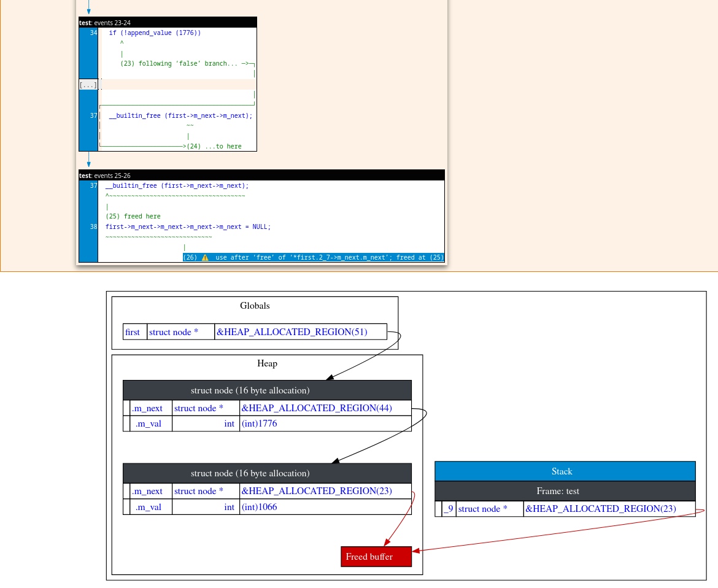The width and height of the screenshot is (718, 588).
Task: Click the blue arrow connecting the two event panels
Action: pos(88,160)
